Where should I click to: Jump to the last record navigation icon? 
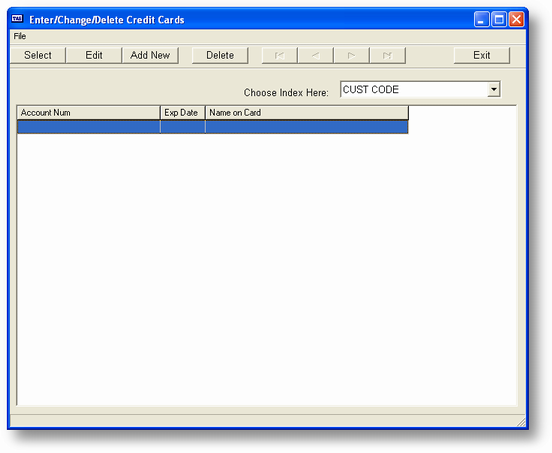(x=387, y=56)
